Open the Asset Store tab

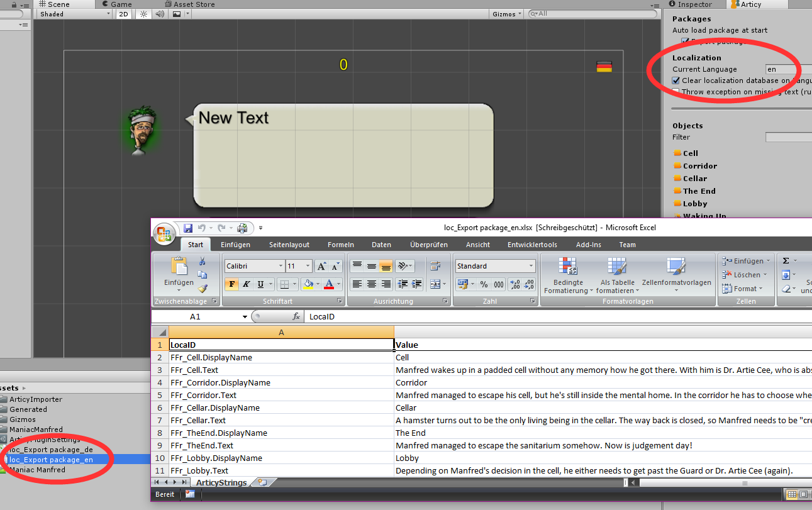[189, 4]
